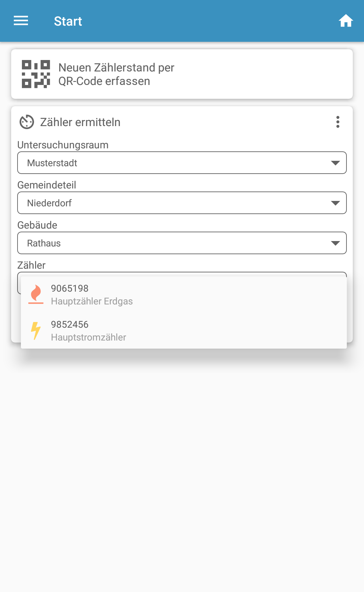
Task: Click the Untersuchungsraum label
Action: pos(63,145)
